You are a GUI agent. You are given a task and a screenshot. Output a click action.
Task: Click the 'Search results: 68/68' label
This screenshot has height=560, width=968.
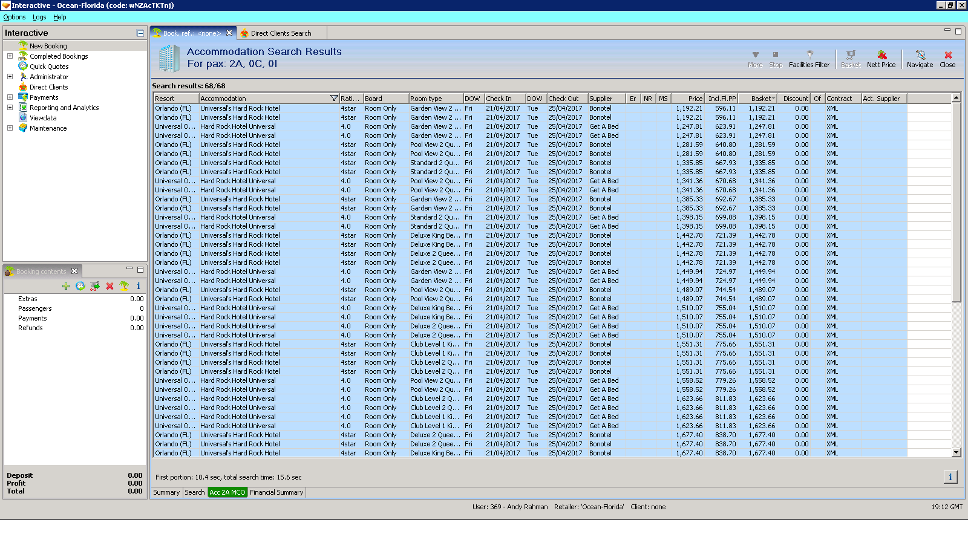coord(189,86)
